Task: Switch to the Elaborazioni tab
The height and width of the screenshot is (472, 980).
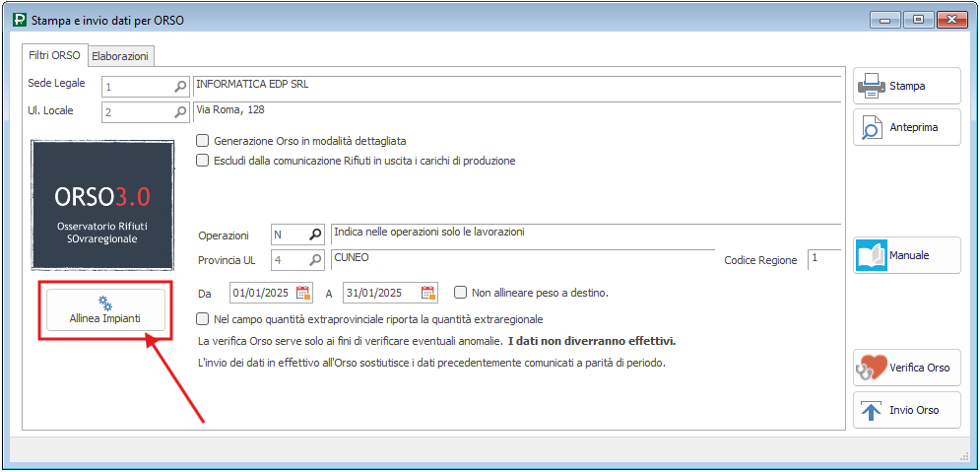Action: click(x=119, y=57)
